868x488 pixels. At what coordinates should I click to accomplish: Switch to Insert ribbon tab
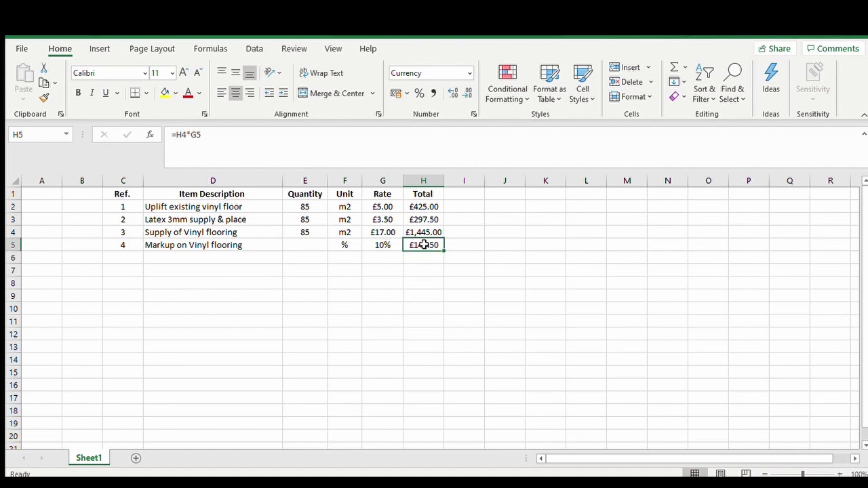pos(100,49)
